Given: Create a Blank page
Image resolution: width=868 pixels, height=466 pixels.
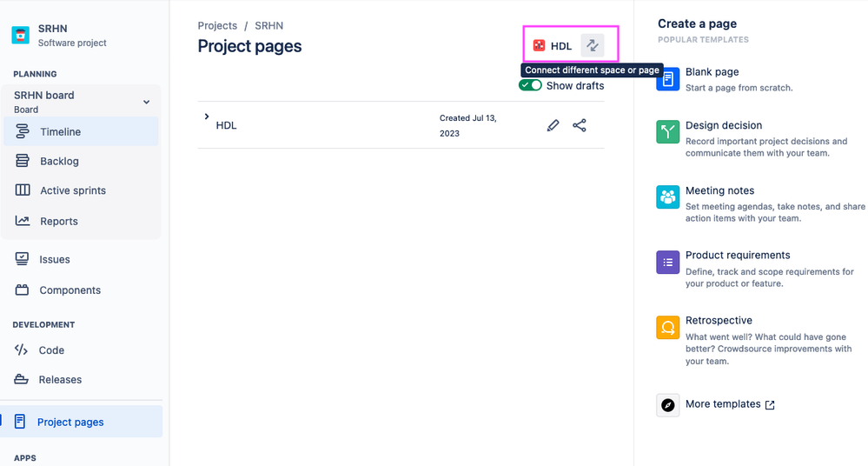Looking at the screenshot, I should 712,72.
